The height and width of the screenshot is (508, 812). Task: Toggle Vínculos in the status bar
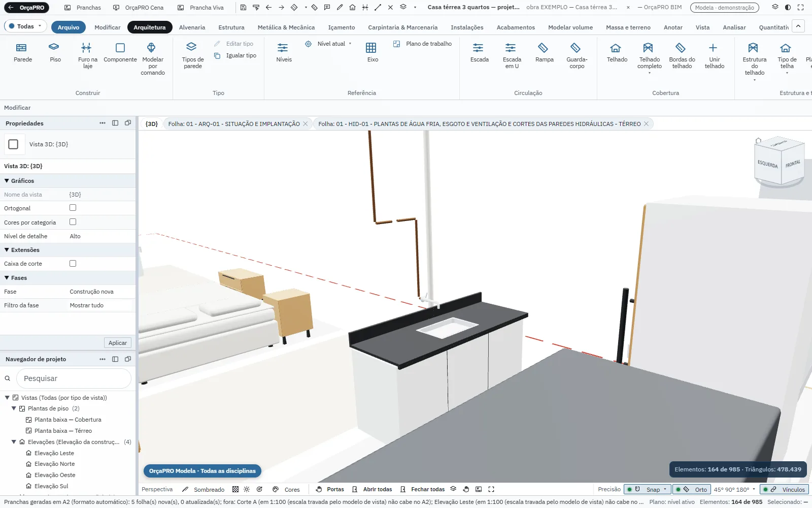784,490
